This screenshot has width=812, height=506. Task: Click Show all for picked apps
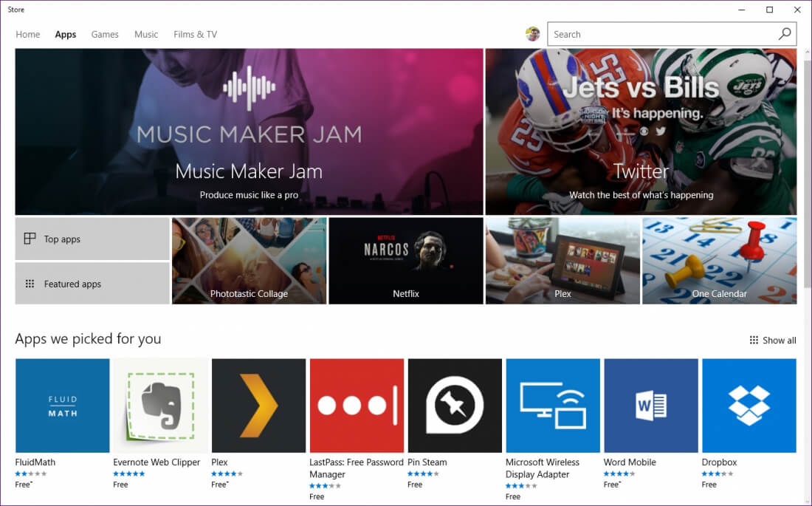[x=773, y=340]
